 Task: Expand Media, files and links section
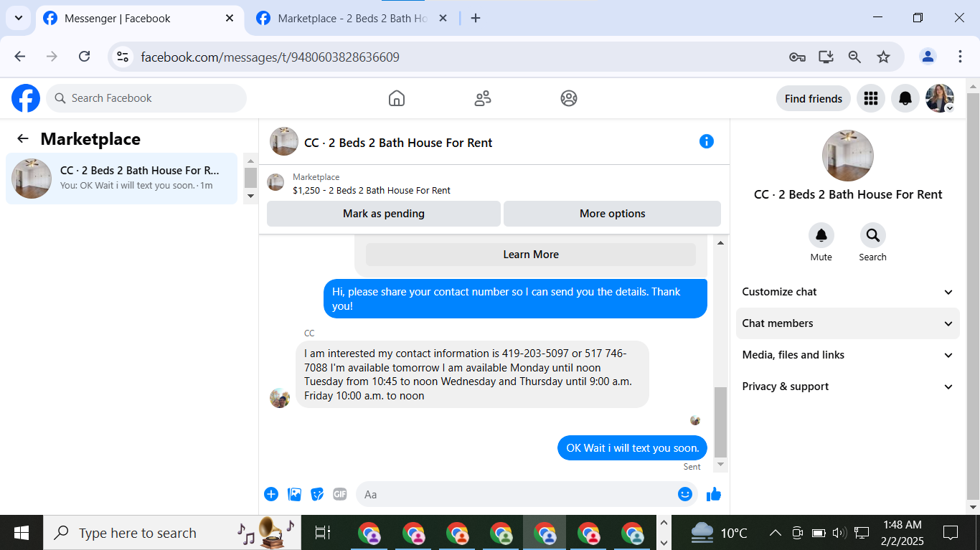click(848, 355)
